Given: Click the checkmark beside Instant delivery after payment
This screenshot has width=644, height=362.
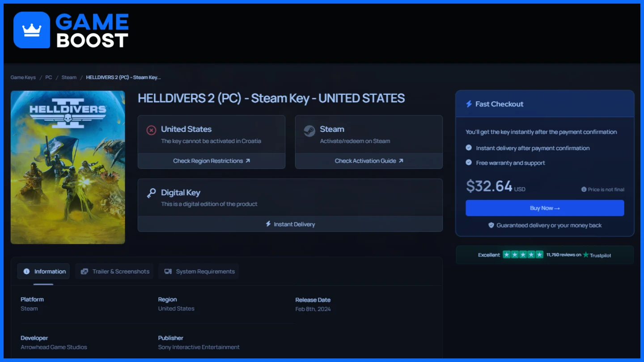Looking at the screenshot, I should click(x=469, y=147).
